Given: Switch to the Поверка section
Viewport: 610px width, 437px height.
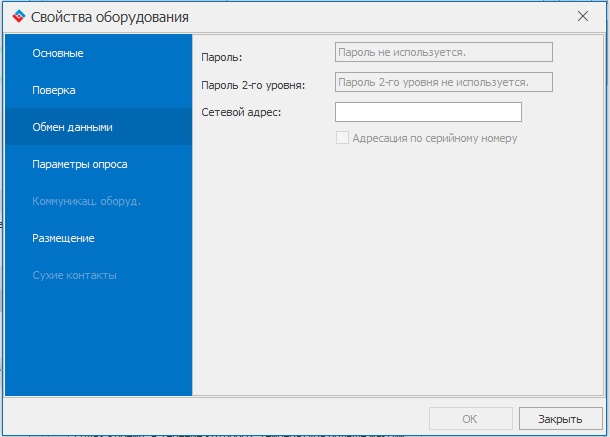Looking at the screenshot, I should click(98, 90).
